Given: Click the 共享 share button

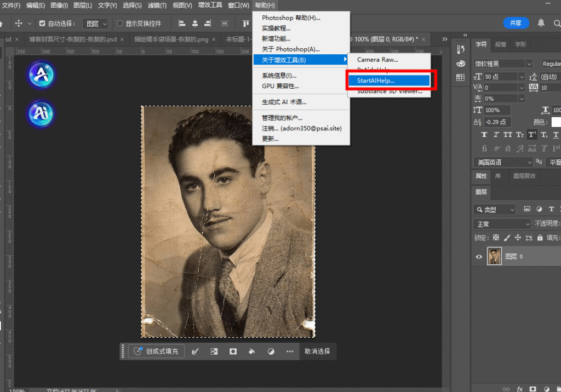Looking at the screenshot, I should click(x=516, y=23).
